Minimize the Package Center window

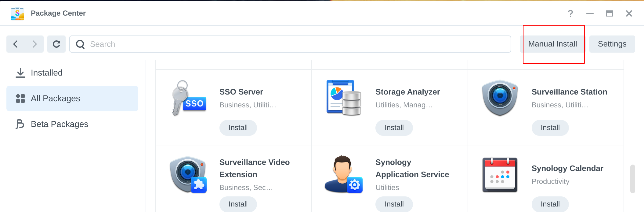(x=590, y=13)
